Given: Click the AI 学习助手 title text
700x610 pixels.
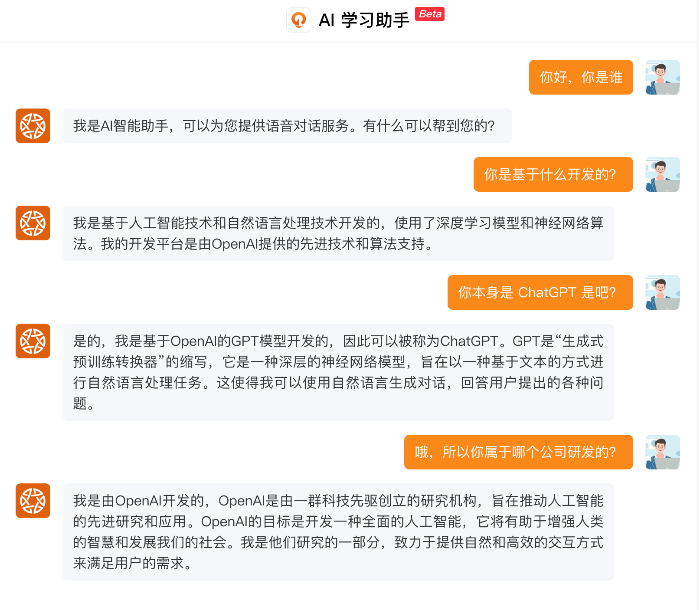Looking at the screenshot, I should click(364, 20).
